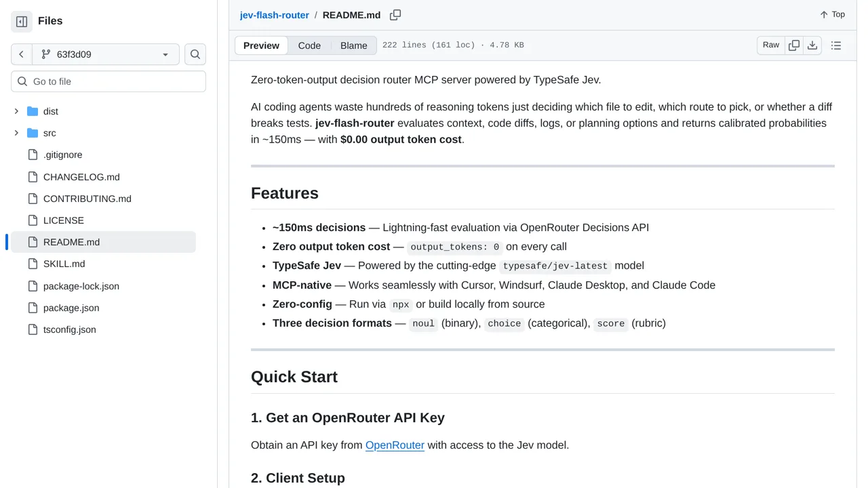Click the choice code snippet
Screen dimensions: 868x488
pos(505,323)
